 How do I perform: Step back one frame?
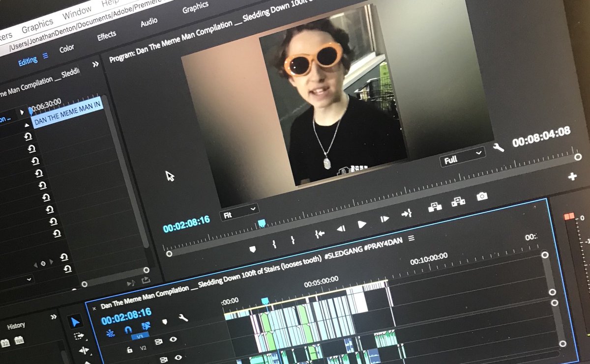[340, 228]
